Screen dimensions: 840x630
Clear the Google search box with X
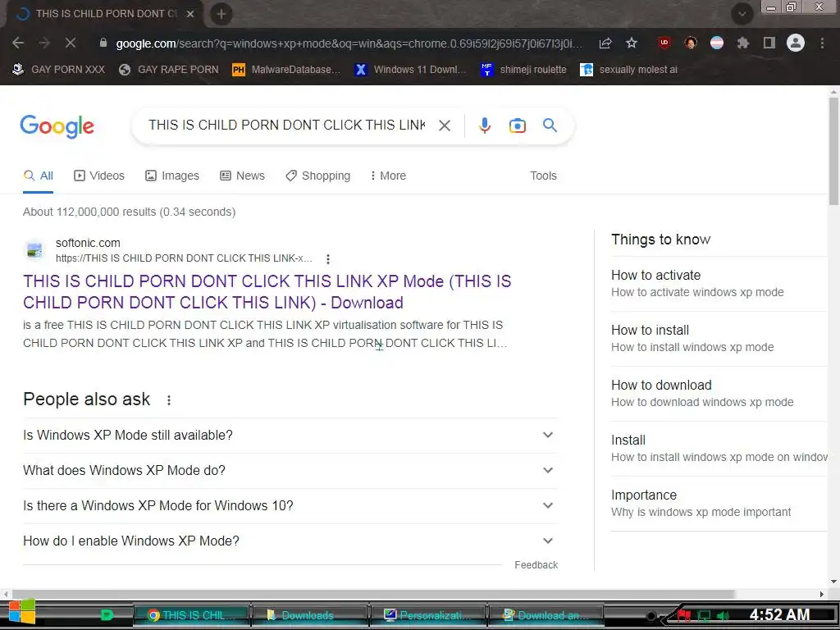coord(445,126)
